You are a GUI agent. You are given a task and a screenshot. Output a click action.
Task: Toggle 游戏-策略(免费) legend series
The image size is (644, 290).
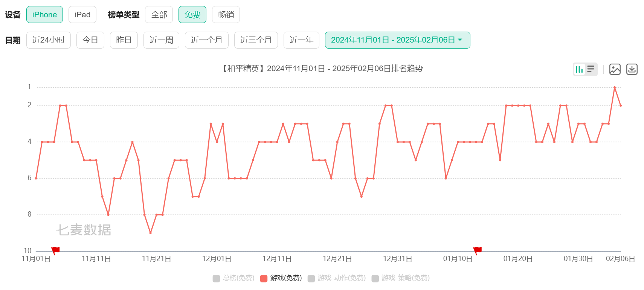click(401, 278)
